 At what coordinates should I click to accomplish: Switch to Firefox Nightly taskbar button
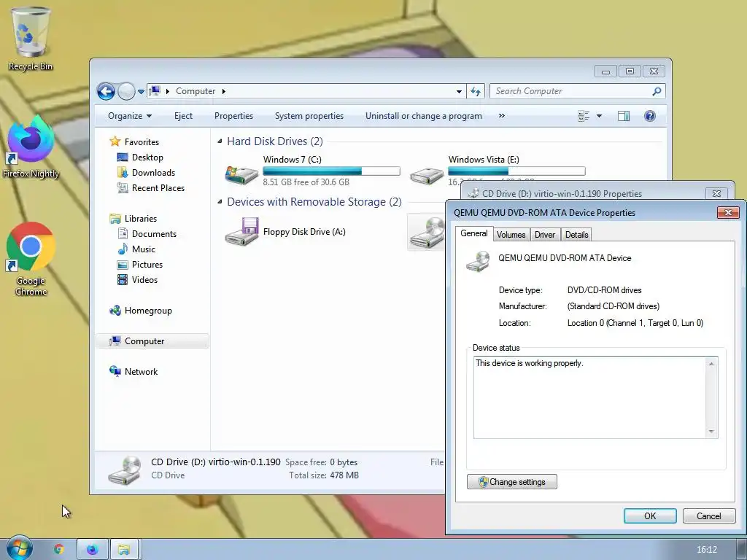93,549
